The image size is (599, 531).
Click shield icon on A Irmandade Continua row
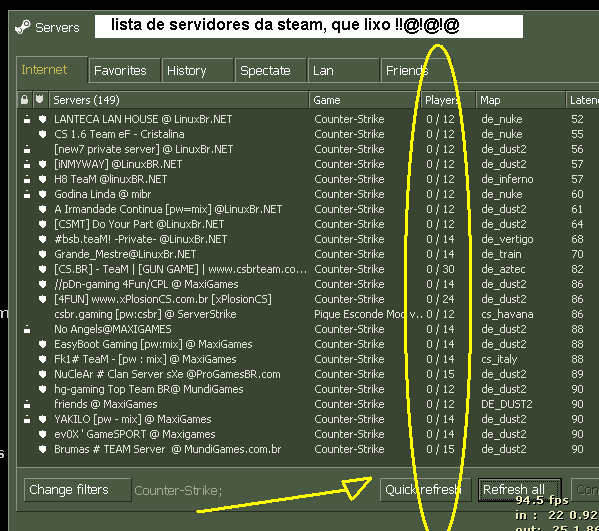click(x=42, y=209)
